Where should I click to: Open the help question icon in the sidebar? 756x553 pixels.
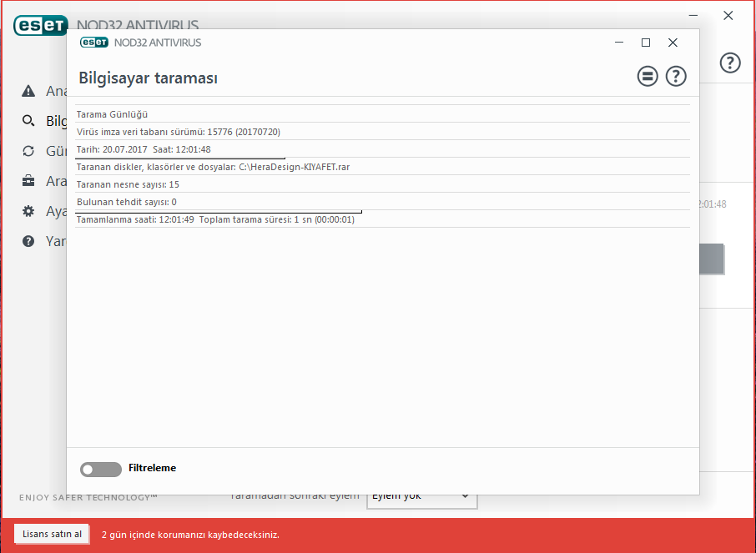[x=28, y=241]
